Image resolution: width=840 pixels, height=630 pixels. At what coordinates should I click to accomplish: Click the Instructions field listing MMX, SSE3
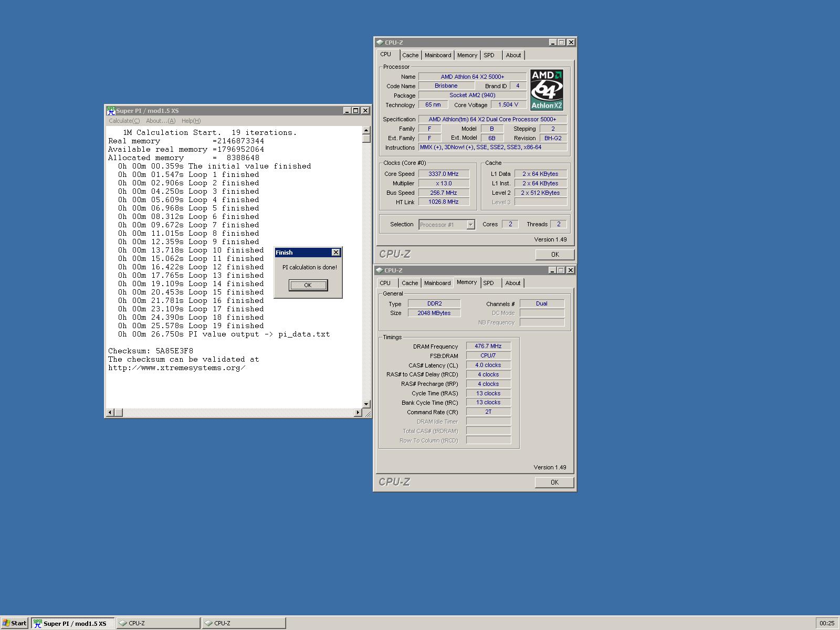pyautogui.click(x=492, y=148)
